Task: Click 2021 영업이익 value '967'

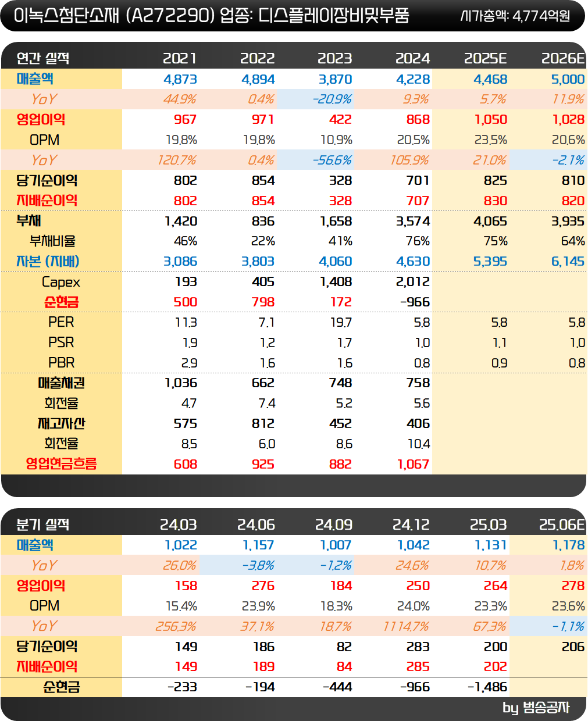Action: click(186, 119)
